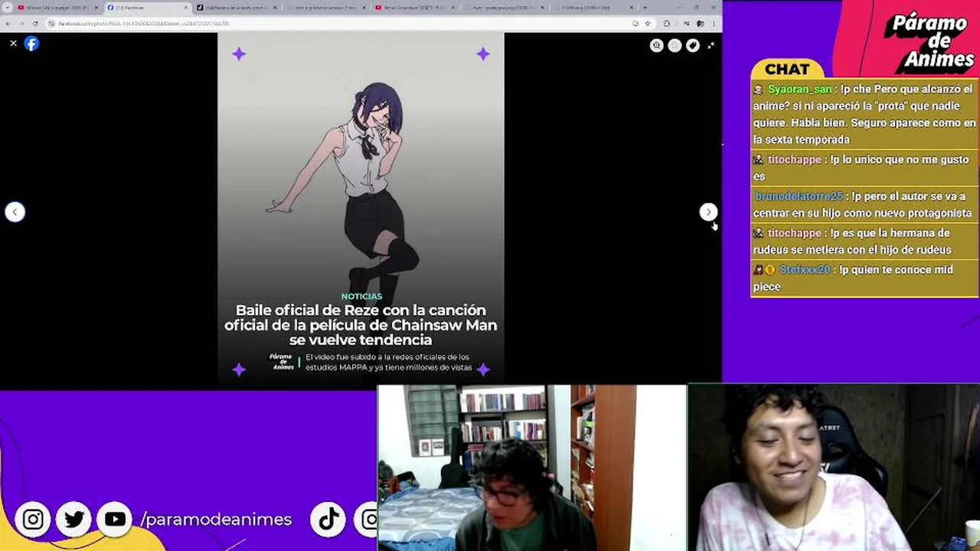
Task: Click chat username brunodelatorre25
Action: coord(799,197)
